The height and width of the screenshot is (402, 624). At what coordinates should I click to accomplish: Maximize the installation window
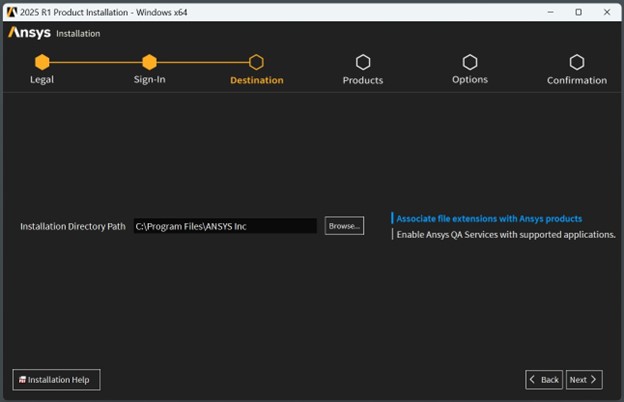[579, 12]
